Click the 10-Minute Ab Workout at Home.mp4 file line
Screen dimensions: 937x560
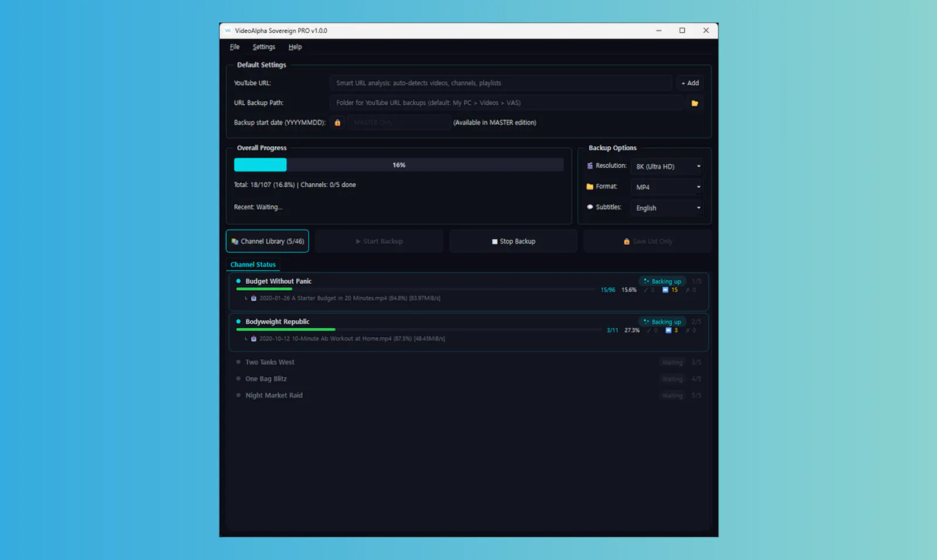(x=352, y=339)
